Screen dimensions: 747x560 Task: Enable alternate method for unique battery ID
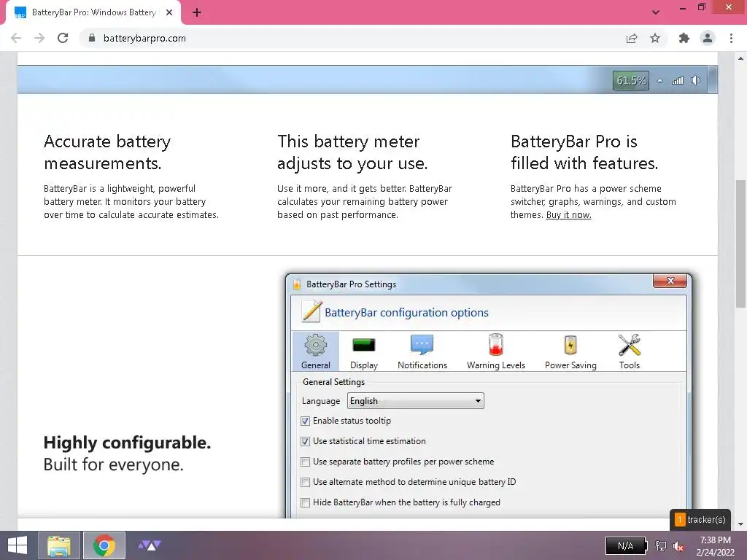[x=306, y=483]
